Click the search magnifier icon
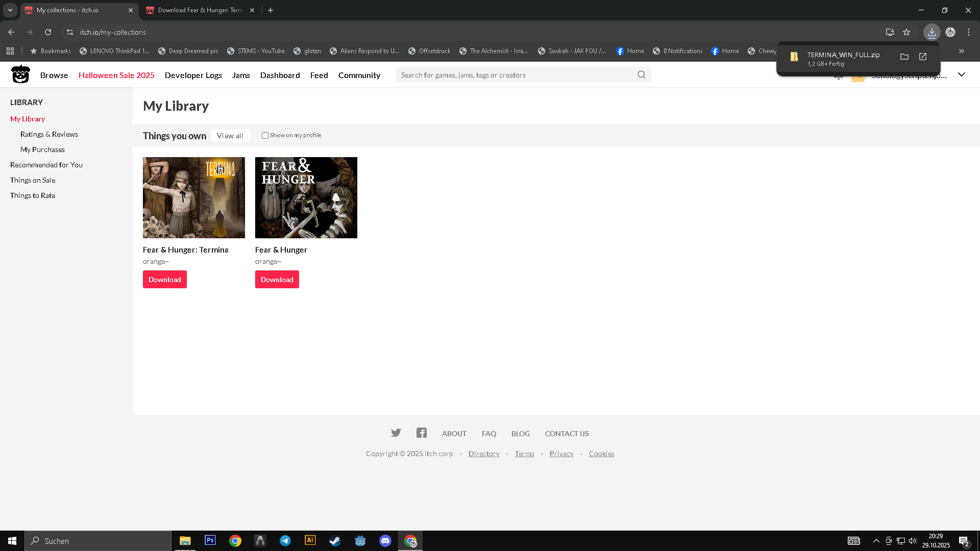 642,75
